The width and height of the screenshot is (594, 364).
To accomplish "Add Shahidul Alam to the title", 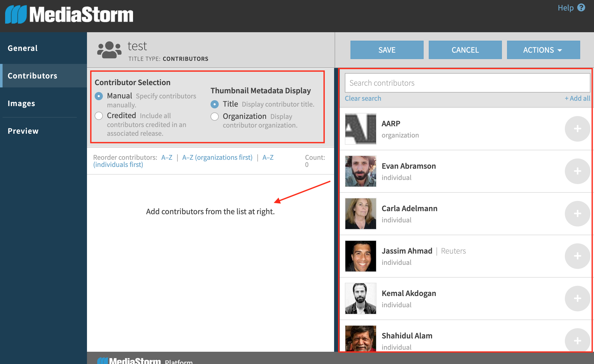I will coord(577,340).
